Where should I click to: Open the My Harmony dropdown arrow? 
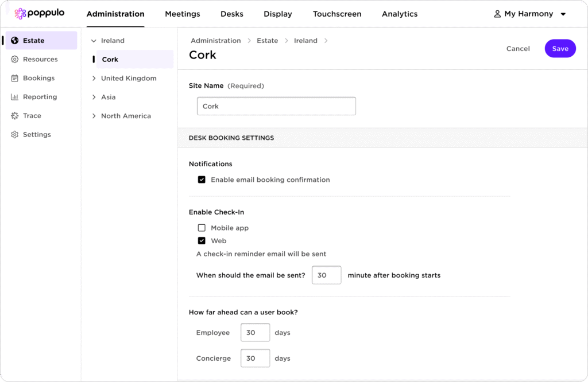pyautogui.click(x=563, y=14)
